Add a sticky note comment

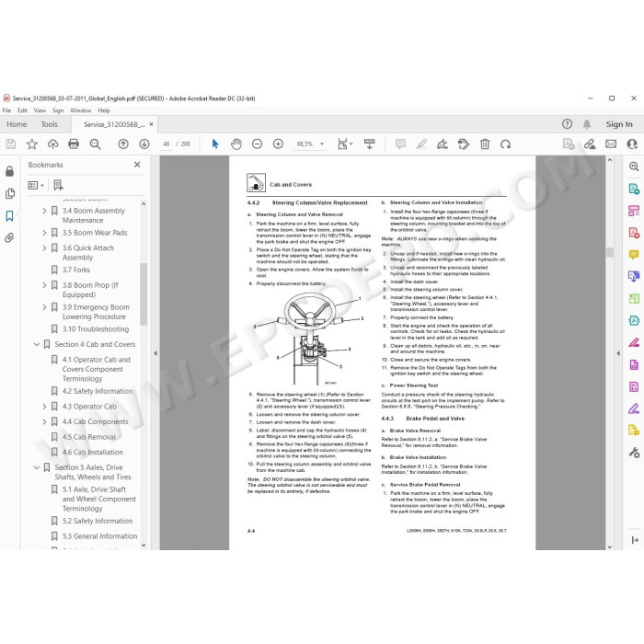click(400, 144)
